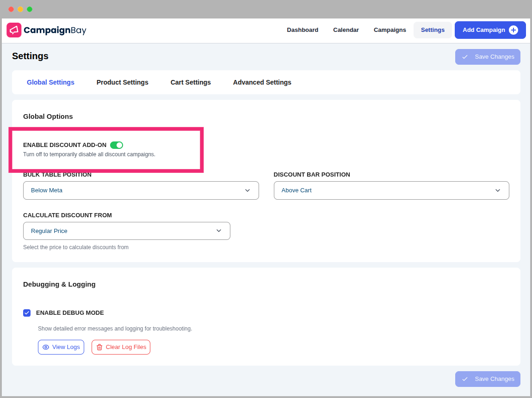Open the Calculate Discount From dropdown
Screen dimensions: 532x398
point(126,231)
